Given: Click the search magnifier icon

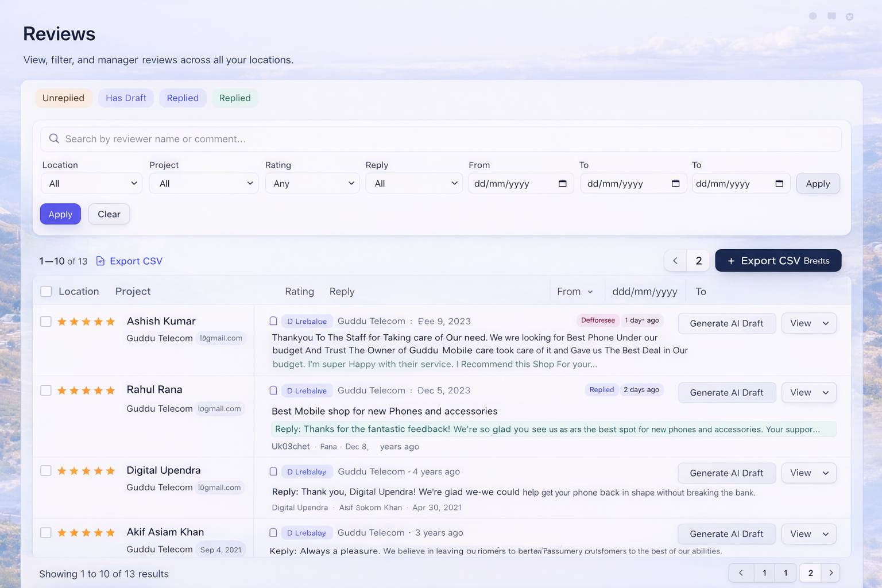Looking at the screenshot, I should coord(54,139).
